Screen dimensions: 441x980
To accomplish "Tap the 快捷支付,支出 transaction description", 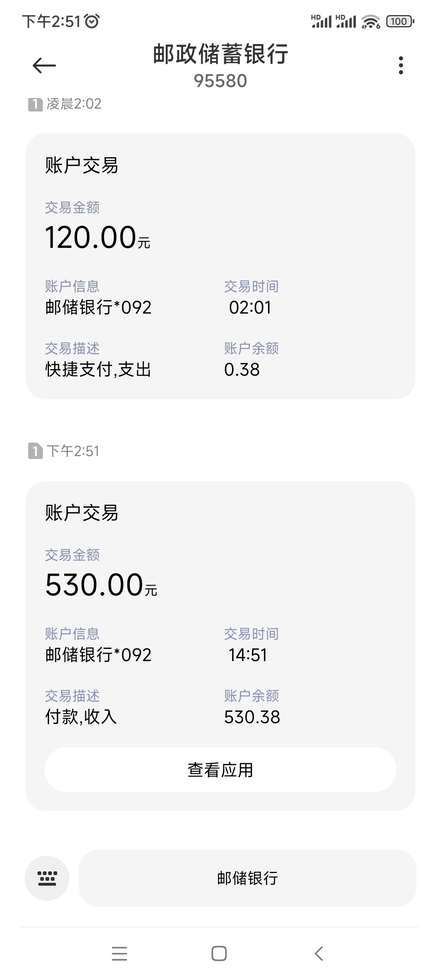I will coord(98,370).
